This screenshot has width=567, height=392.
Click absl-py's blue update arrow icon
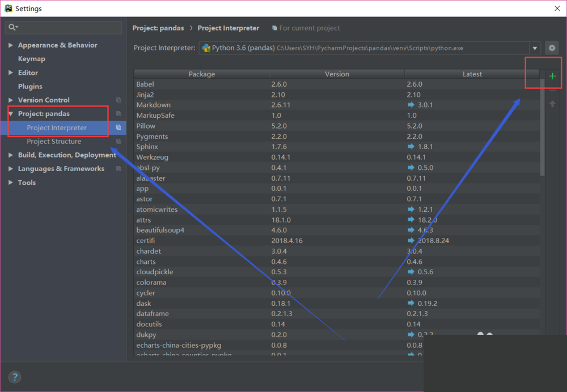point(411,168)
